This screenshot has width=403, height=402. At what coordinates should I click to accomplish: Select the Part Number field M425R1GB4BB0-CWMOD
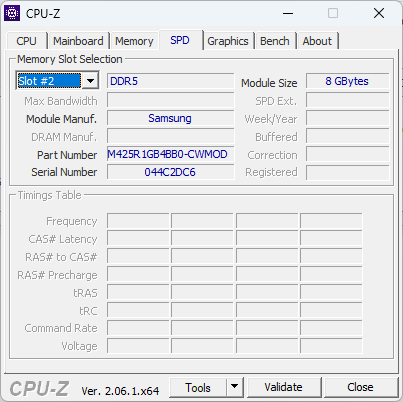(170, 154)
